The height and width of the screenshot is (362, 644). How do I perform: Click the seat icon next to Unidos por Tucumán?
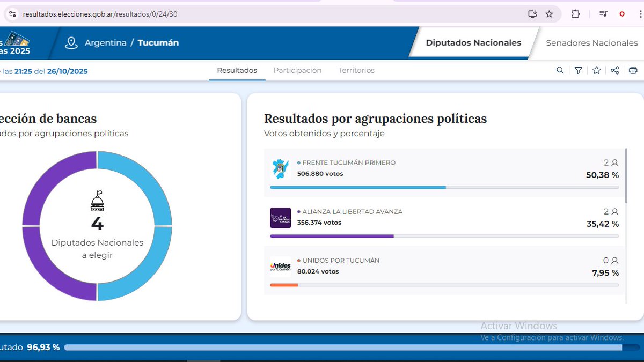click(x=615, y=260)
